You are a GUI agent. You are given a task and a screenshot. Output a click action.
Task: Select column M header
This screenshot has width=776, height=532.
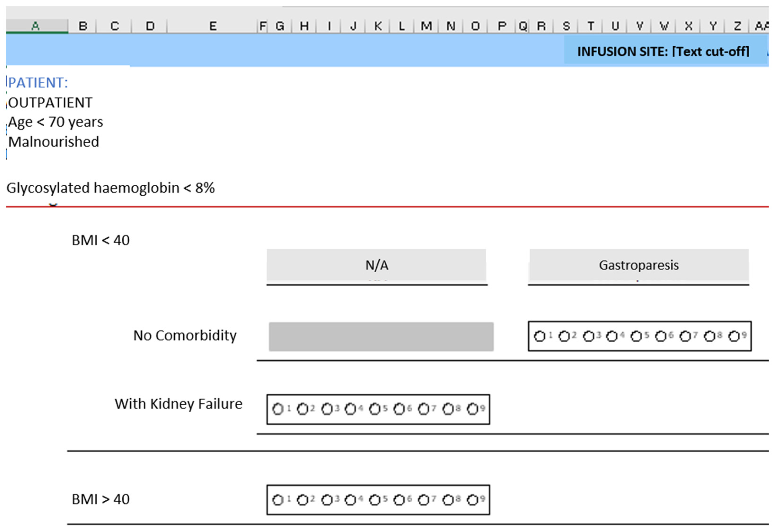[x=426, y=26]
